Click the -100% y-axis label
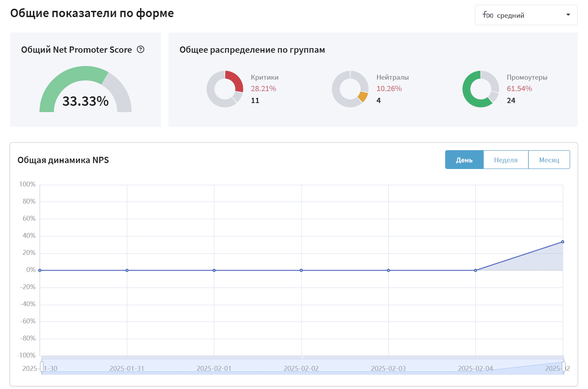Screen dimensions: 588x389 [x=27, y=355]
